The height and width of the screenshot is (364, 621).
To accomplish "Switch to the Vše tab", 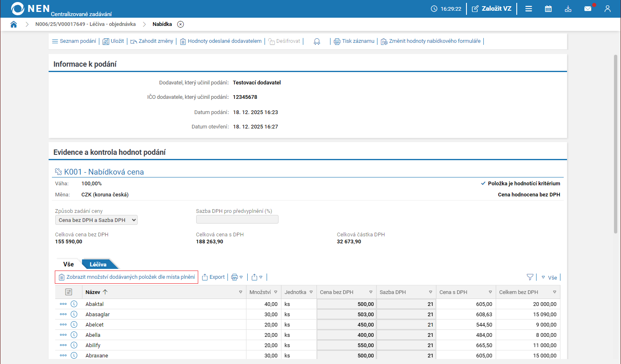I will [68, 264].
